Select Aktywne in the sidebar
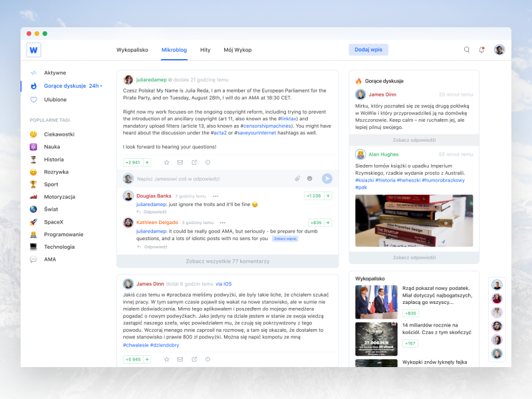Image resolution: width=532 pixels, height=399 pixels. point(55,72)
